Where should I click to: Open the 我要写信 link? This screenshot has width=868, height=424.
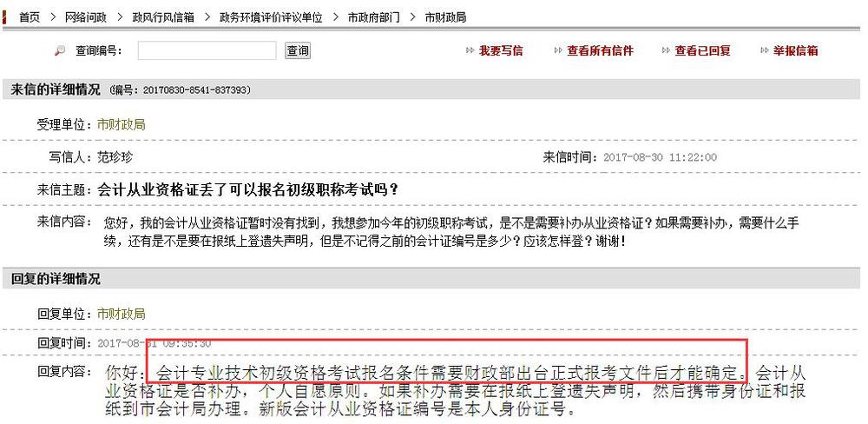[501, 51]
